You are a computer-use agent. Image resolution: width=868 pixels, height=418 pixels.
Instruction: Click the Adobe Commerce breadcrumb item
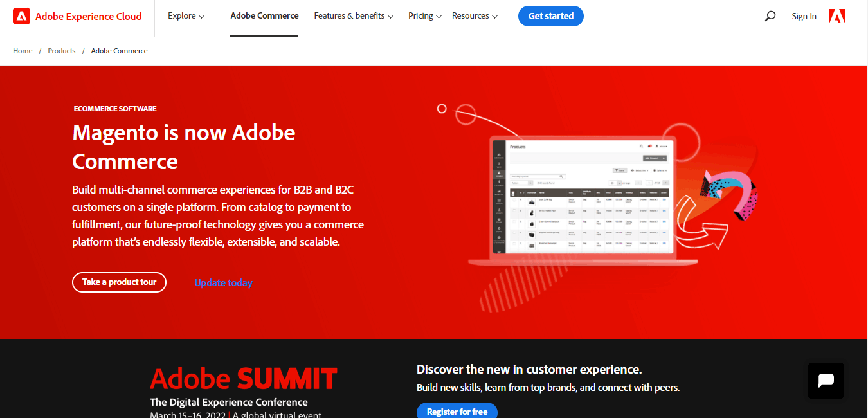pos(119,51)
